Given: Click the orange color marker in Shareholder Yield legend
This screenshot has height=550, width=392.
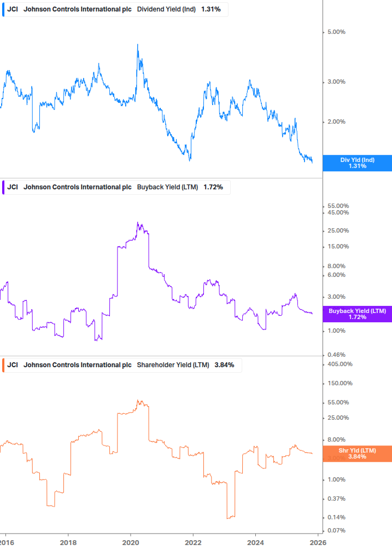Looking at the screenshot, I should point(3,365).
